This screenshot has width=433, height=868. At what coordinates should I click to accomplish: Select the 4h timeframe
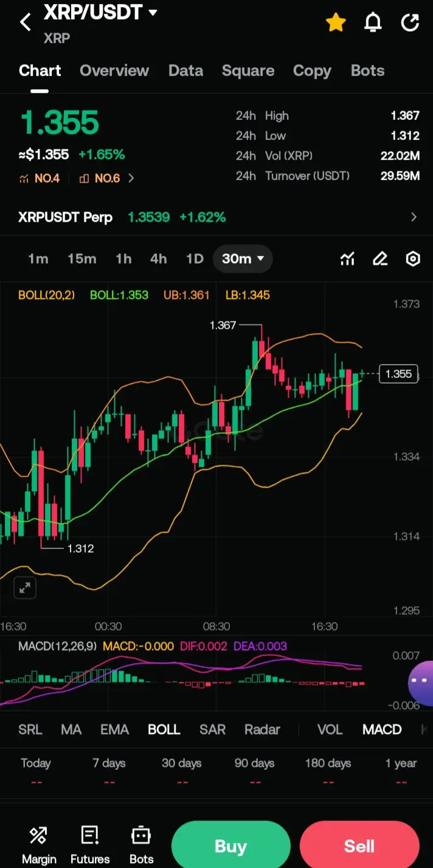tap(158, 259)
